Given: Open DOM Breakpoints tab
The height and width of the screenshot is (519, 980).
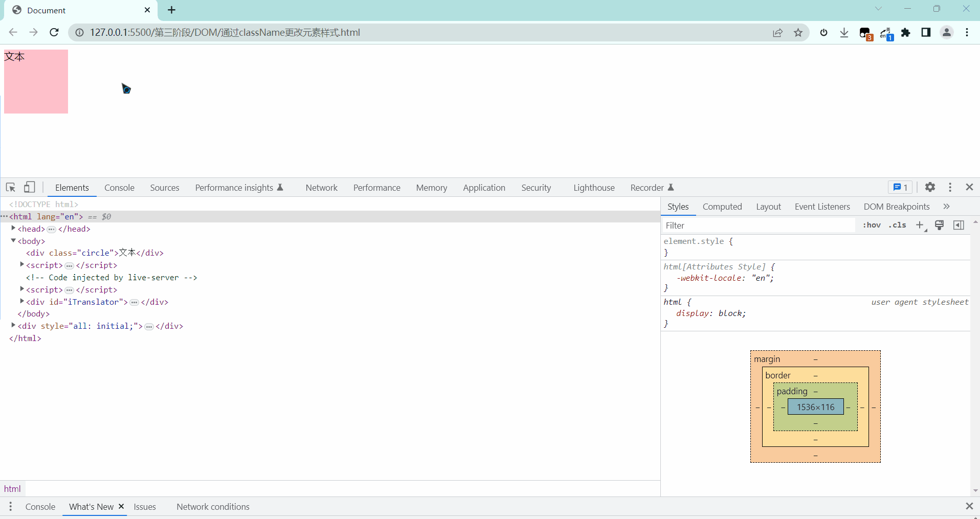Looking at the screenshot, I should pos(896,207).
